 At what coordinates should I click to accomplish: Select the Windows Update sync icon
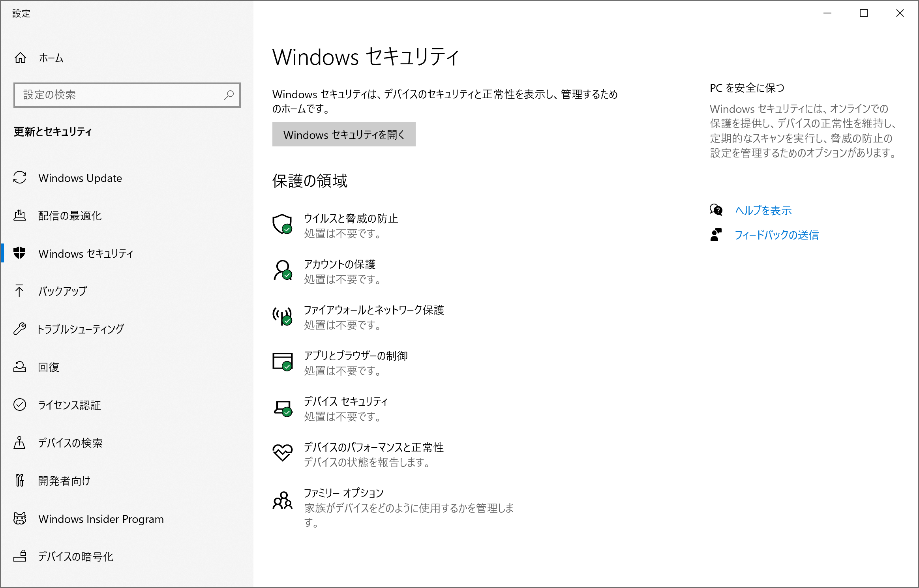(x=20, y=178)
